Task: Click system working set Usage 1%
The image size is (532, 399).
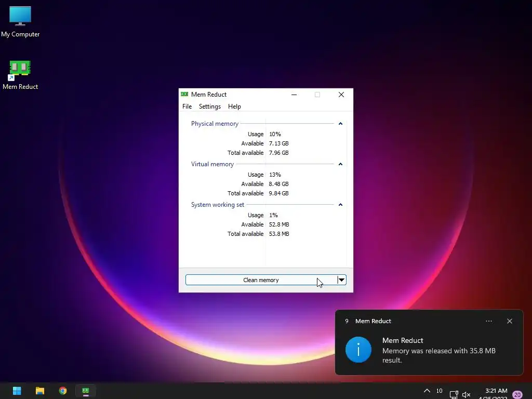Action: click(x=273, y=215)
